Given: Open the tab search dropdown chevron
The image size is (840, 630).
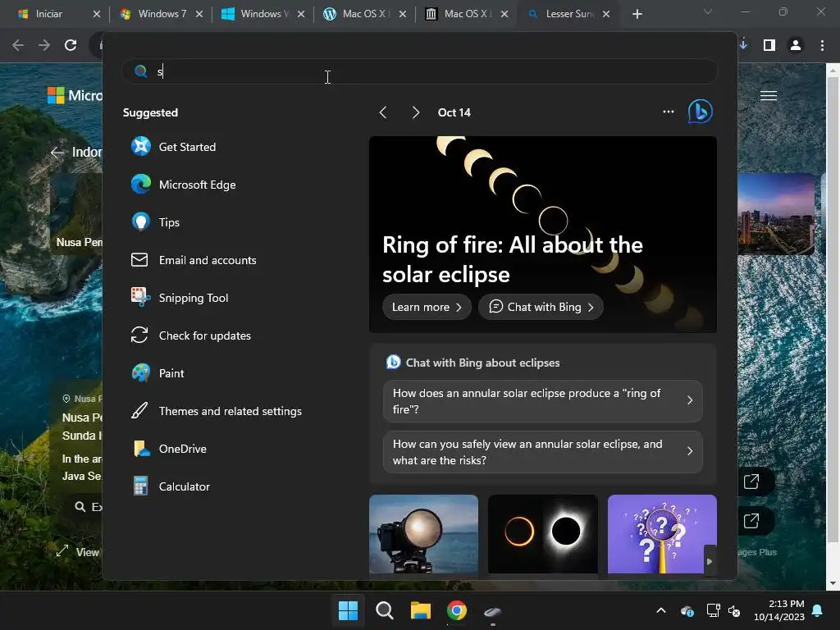Looking at the screenshot, I should point(708,11).
